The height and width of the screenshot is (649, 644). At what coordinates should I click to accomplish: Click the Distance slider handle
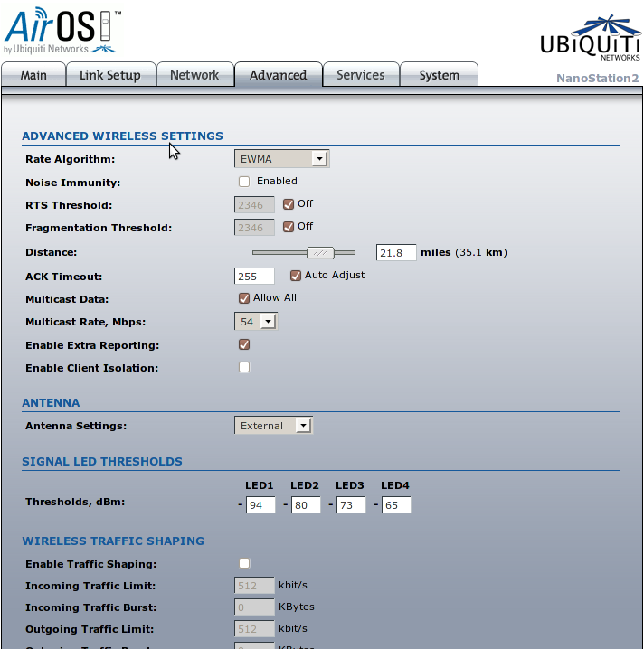(320, 252)
